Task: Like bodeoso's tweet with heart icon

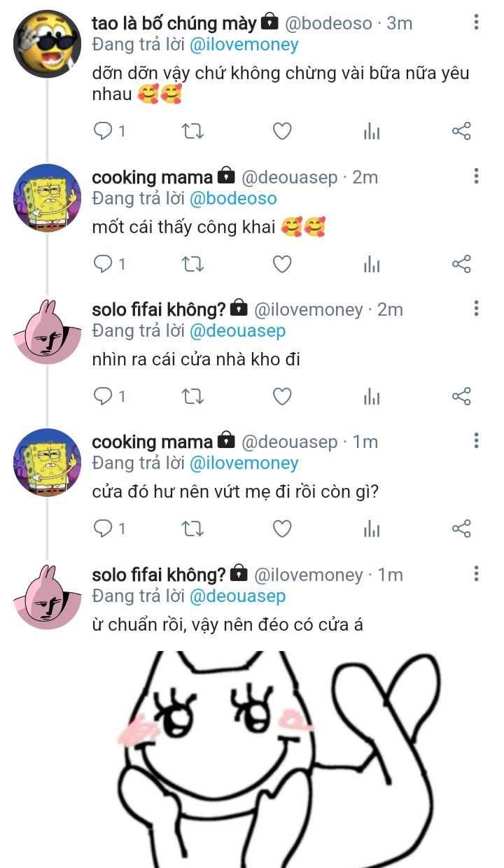Action: 282,131
